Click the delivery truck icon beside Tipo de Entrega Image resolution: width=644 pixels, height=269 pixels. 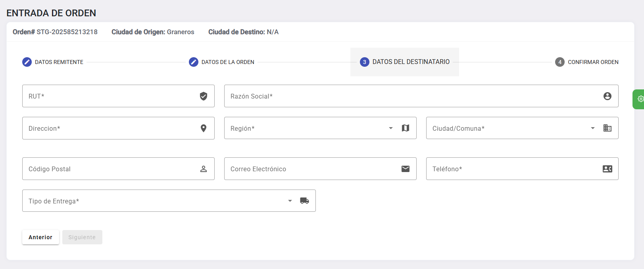[x=304, y=201]
